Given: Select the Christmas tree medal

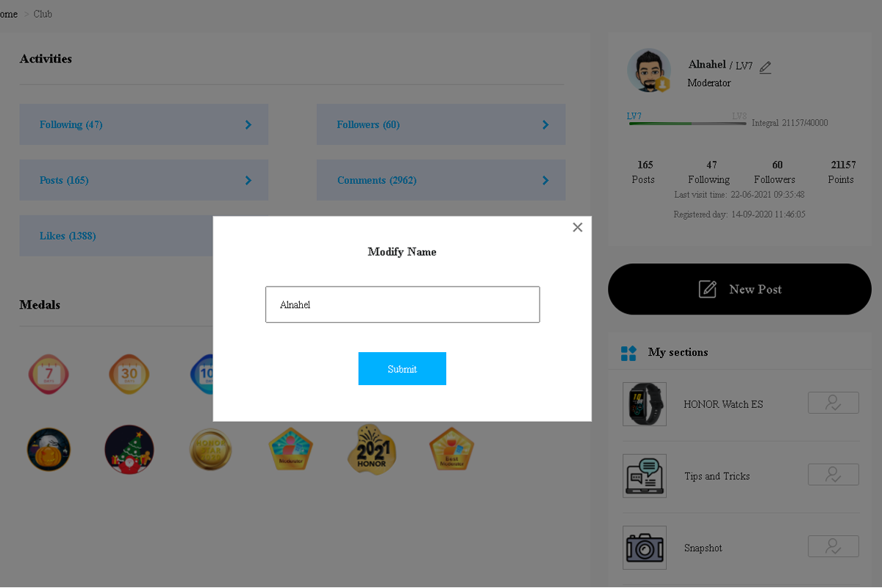Looking at the screenshot, I should coord(129,450).
